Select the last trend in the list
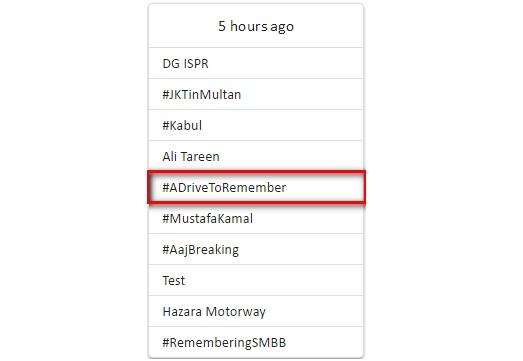The height and width of the screenshot is (361, 523). pyautogui.click(x=256, y=342)
